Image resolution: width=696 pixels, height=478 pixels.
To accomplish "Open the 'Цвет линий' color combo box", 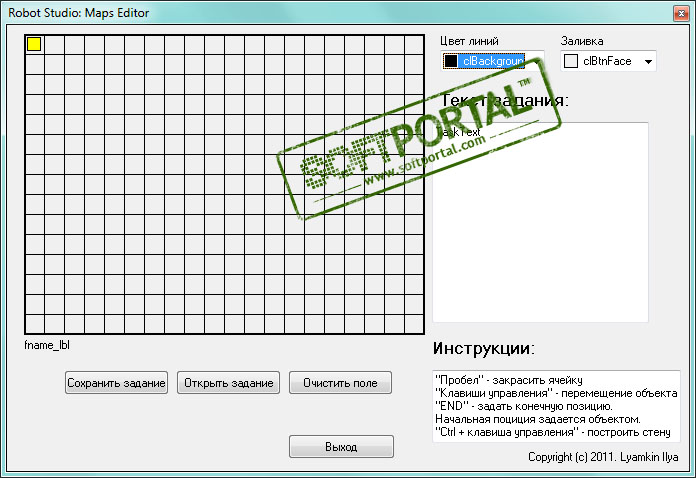I will click(x=493, y=61).
